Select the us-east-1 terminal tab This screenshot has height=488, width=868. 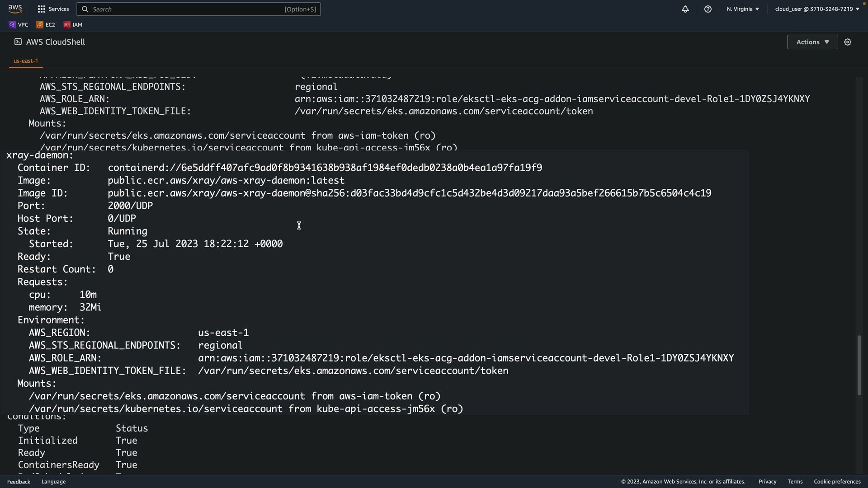tap(26, 61)
